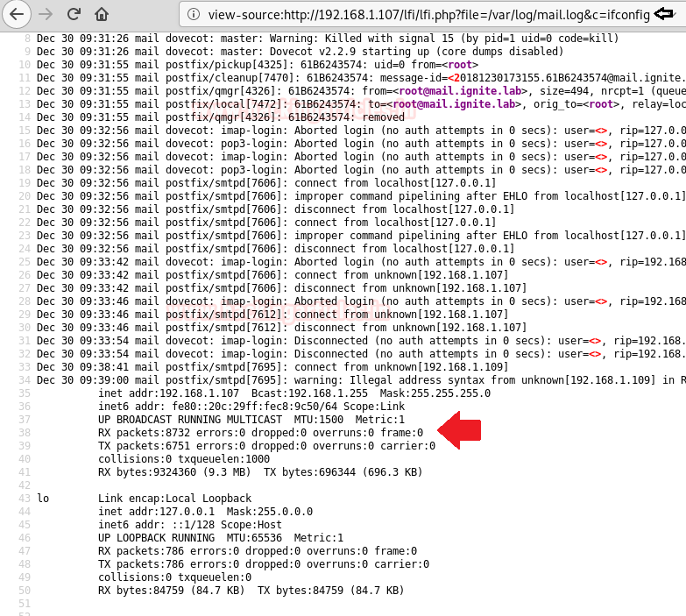Viewport: 686px width, 616px height.
Task: View site information icon in address bar
Action: pyautogui.click(x=194, y=14)
